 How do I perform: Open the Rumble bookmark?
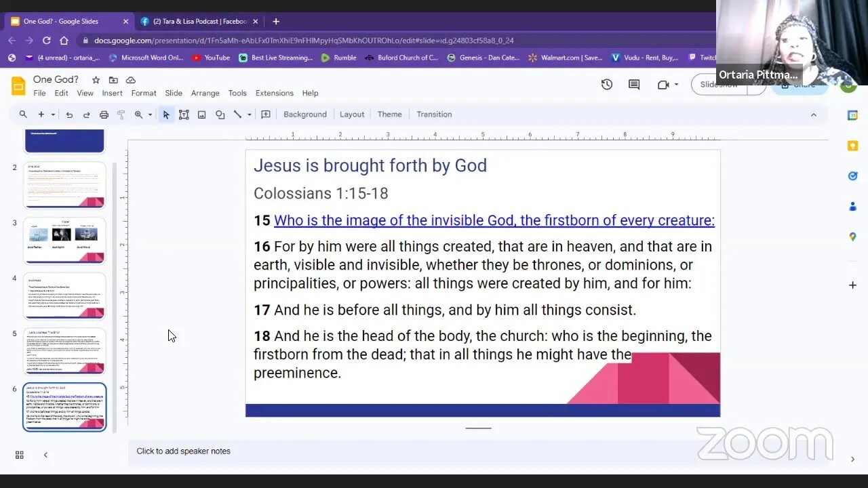tap(338, 58)
